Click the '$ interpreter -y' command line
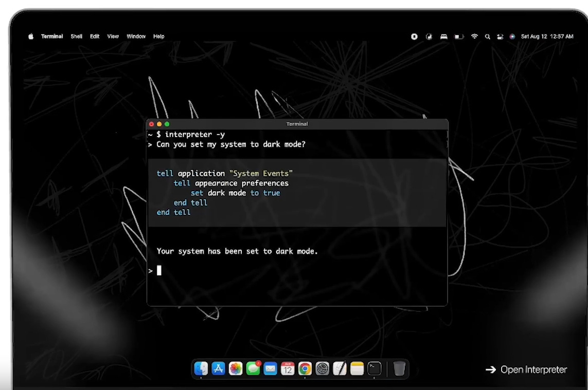Image resolution: width=588 pixels, height=390 pixels. (x=190, y=135)
